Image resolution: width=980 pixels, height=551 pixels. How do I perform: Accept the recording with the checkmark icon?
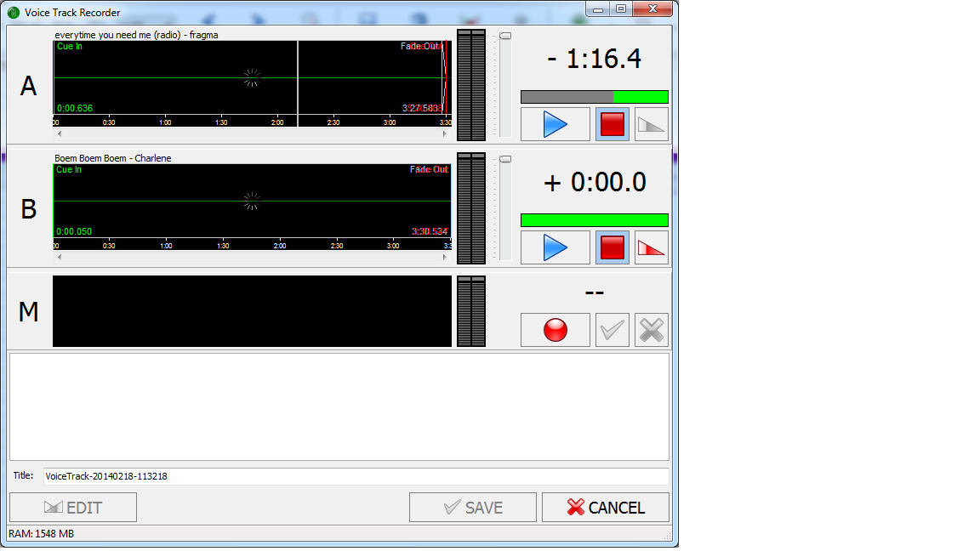(612, 330)
